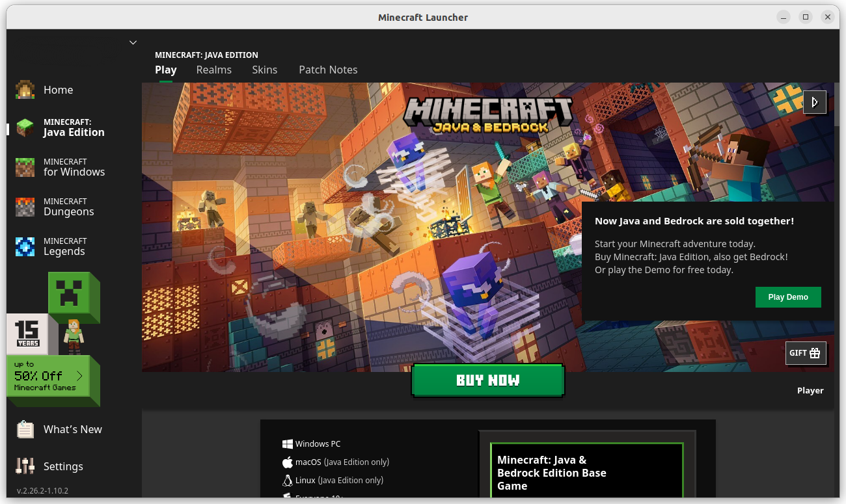Click the Linux penguin icon
846x504 pixels.
pyautogui.click(x=288, y=481)
